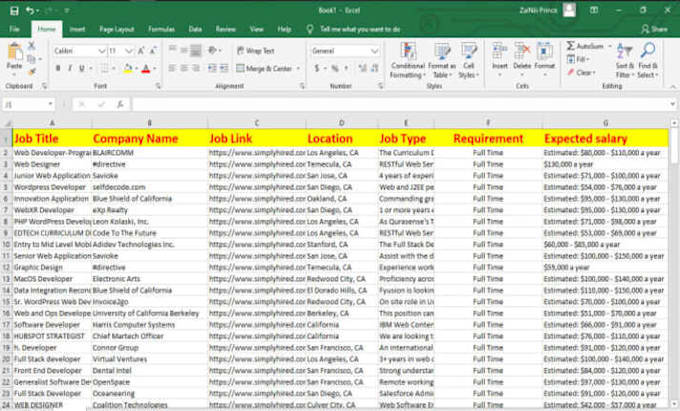This screenshot has height=411, width=680.
Task: Click Merge & Center
Action: pos(265,68)
